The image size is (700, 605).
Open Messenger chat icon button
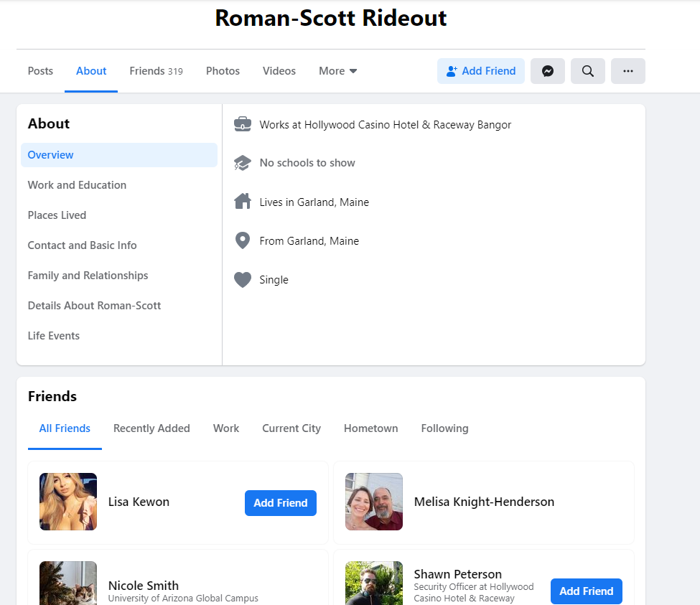pyautogui.click(x=547, y=71)
